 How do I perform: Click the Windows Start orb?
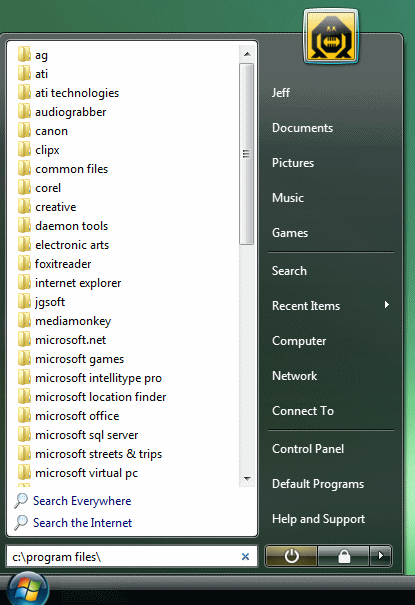click(x=28, y=590)
